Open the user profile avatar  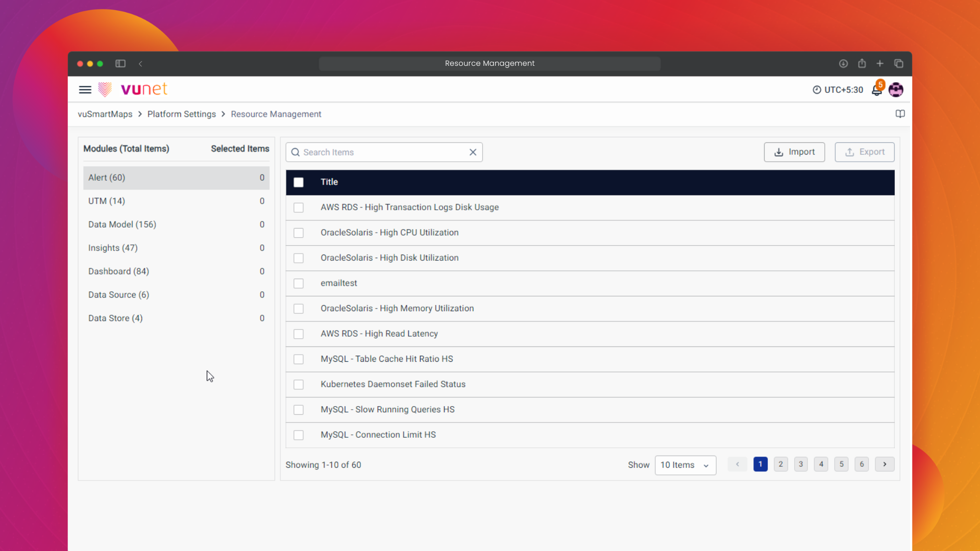tap(896, 90)
